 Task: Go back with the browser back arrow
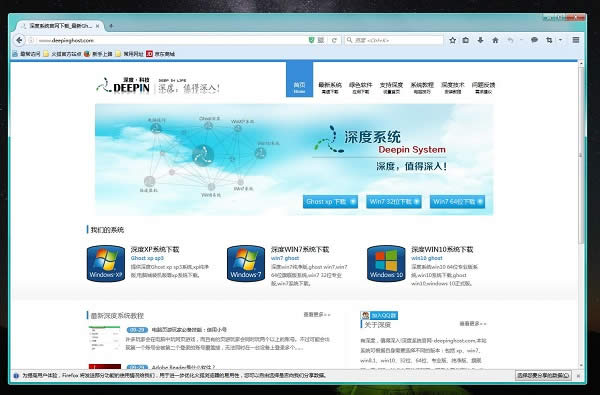pyautogui.click(x=19, y=40)
